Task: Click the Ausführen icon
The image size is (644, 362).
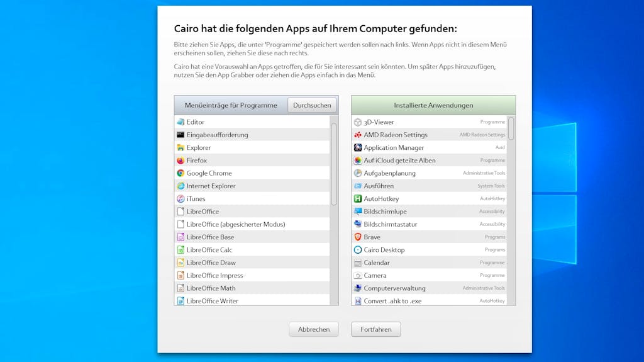Action: (358, 186)
